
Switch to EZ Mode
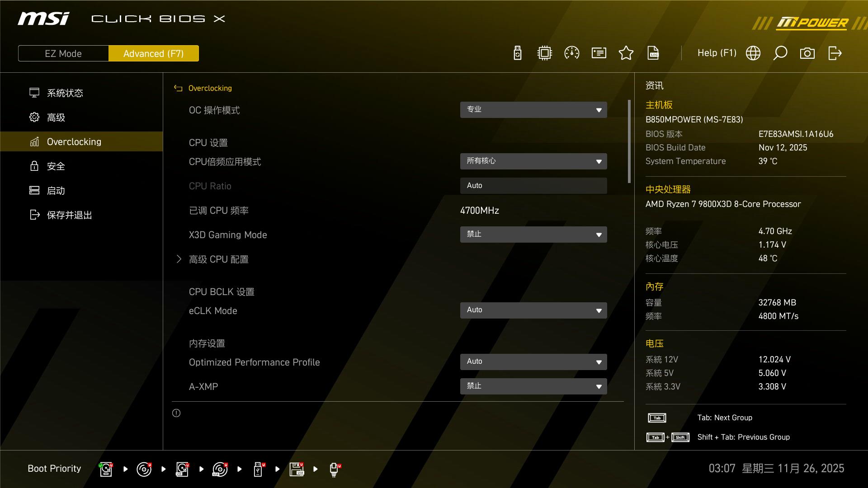63,53
